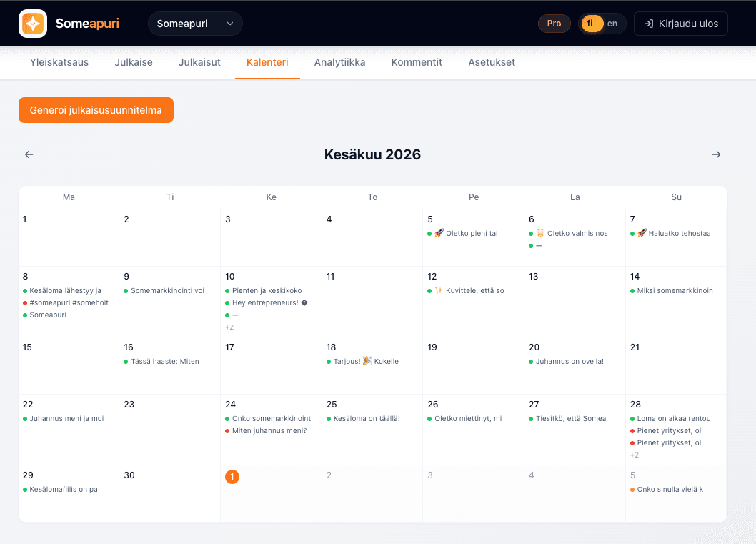Go to previous month with left arrow
Image resolution: width=756 pixels, height=544 pixels.
[29, 154]
